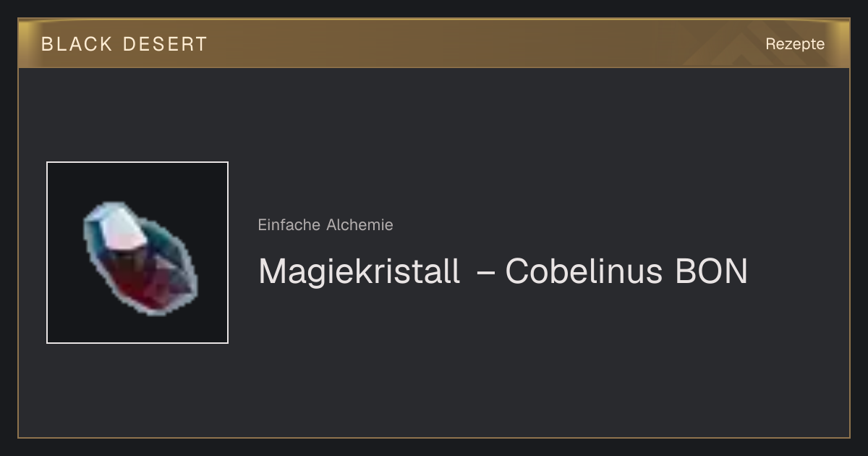Click the white-bordered item thumbnail frame

click(137, 253)
